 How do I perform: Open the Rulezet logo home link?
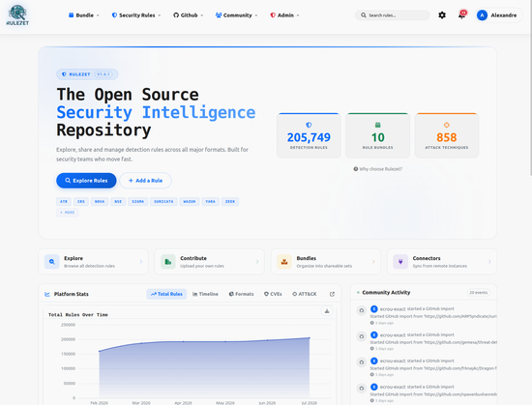click(x=17, y=15)
